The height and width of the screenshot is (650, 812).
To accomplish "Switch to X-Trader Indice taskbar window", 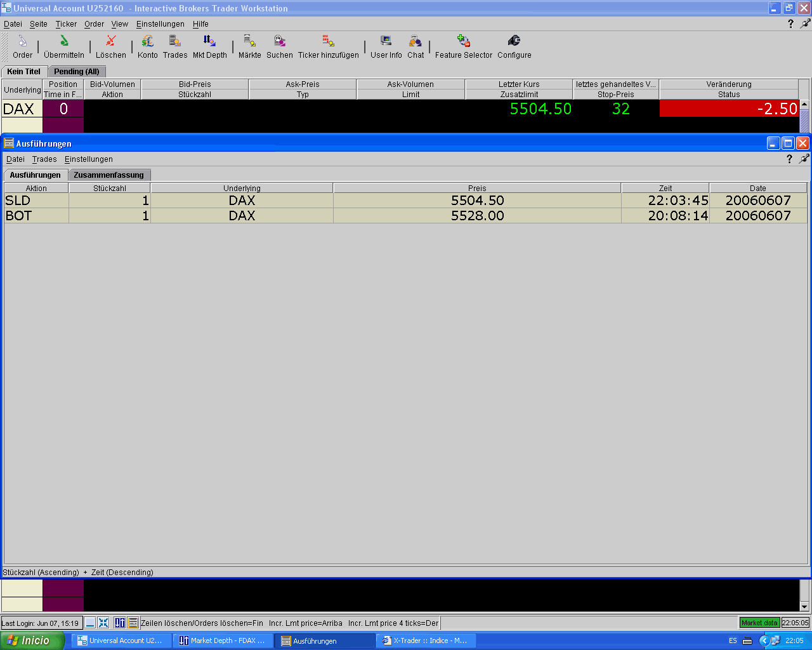I will (x=426, y=640).
